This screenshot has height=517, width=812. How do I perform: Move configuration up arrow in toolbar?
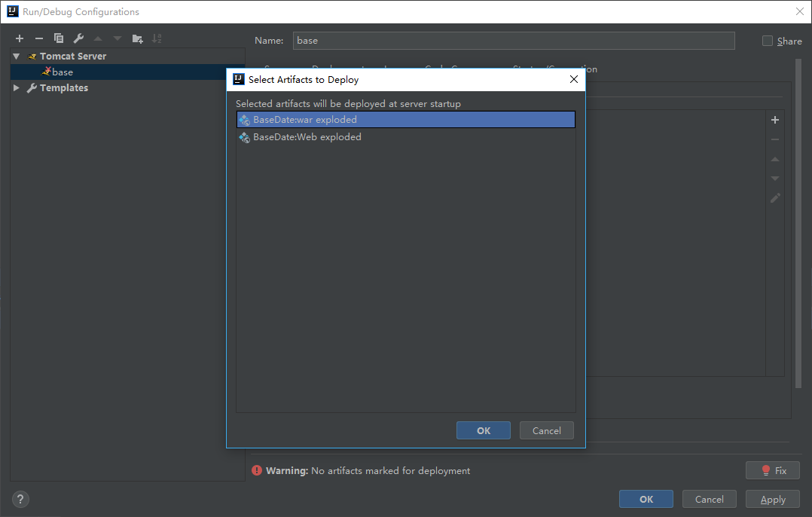pos(98,38)
